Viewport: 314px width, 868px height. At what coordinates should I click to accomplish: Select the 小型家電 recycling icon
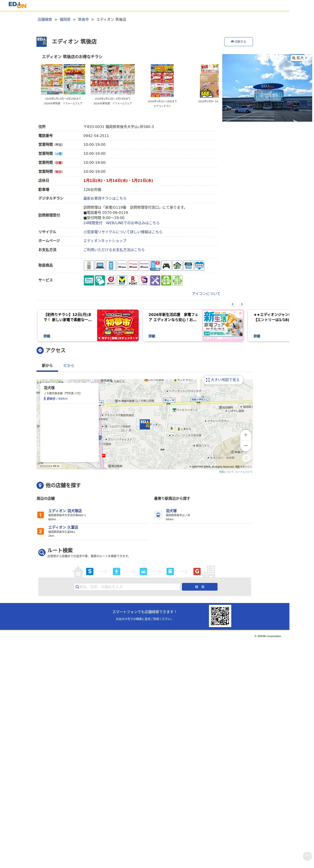pos(178,280)
